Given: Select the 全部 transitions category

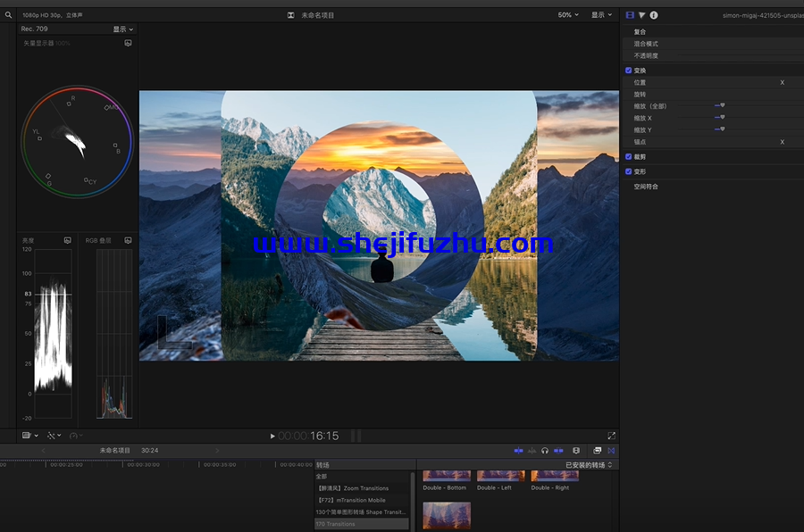Looking at the screenshot, I should click(362, 477).
